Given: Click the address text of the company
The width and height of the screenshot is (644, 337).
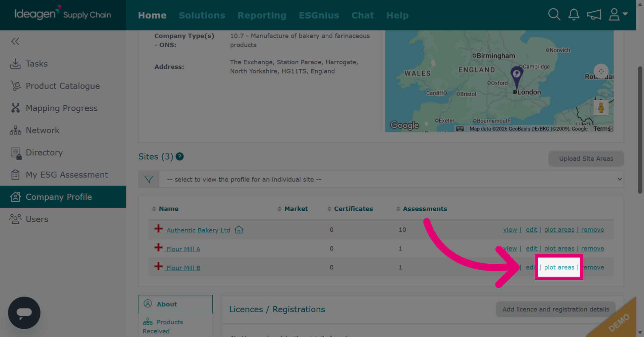Looking at the screenshot, I should point(294,67).
